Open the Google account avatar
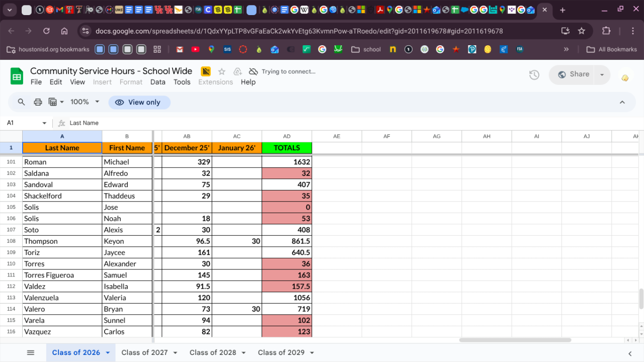 click(625, 77)
